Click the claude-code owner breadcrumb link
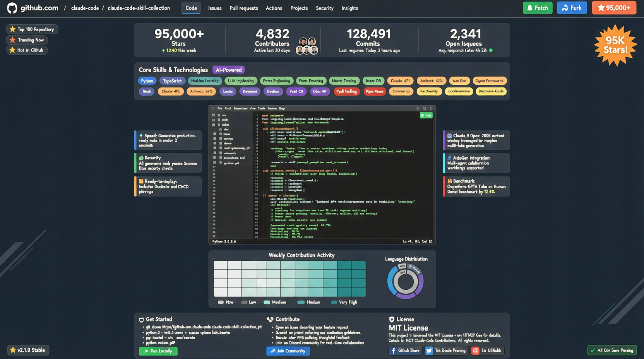The height and width of the screenshot is (359, 644). (x=85, y=8)
